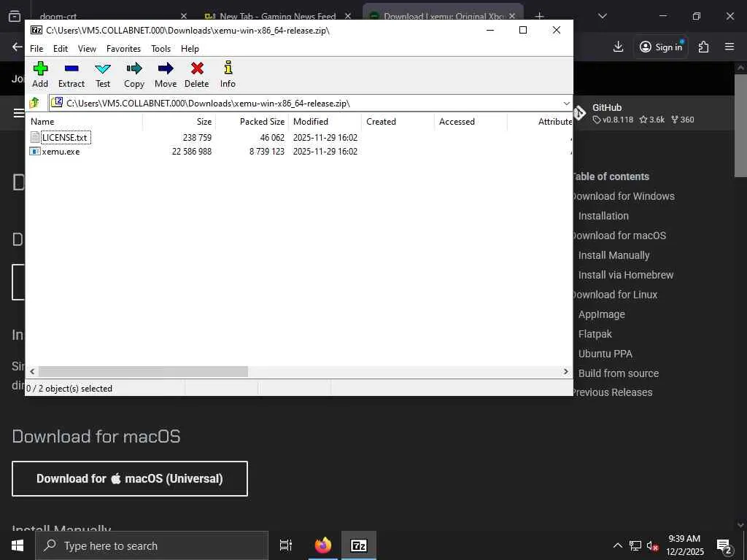Image resolution: width=747 pixels, height=560 pixels.
Task: Open Build from source link
Action: pos(619,373)
